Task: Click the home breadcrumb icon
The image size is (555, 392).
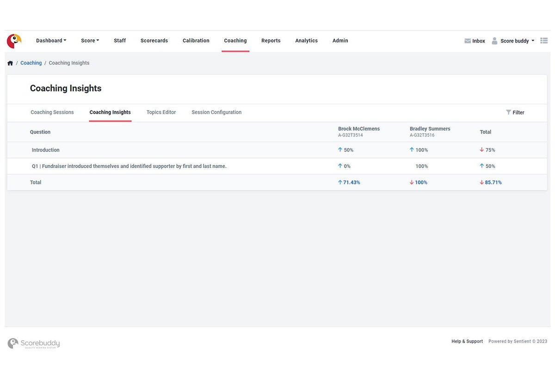Action: pos(10,62)
